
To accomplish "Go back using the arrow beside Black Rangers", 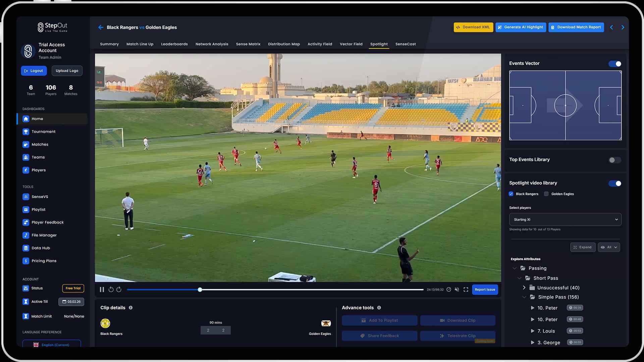I will click(x=101, y=27).
